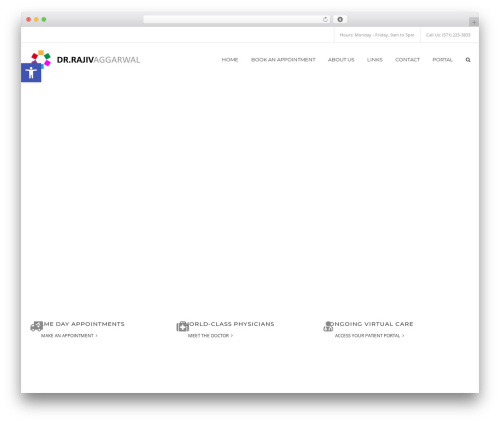Open the site search magnifier icon
The height and width of the screenshot is (423, 500).
pyautogui.click(x=468, y=60)
